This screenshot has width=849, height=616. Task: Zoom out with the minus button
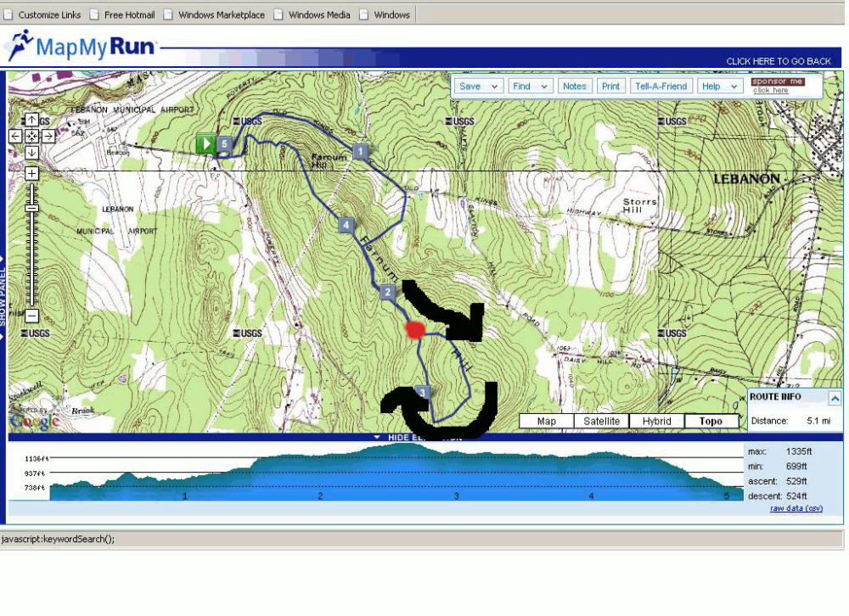(31, 316)
